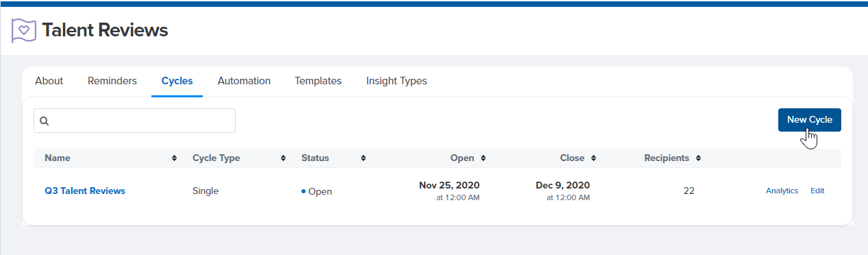
Task: Go to the Automation tab
Action: pos(244,81)
